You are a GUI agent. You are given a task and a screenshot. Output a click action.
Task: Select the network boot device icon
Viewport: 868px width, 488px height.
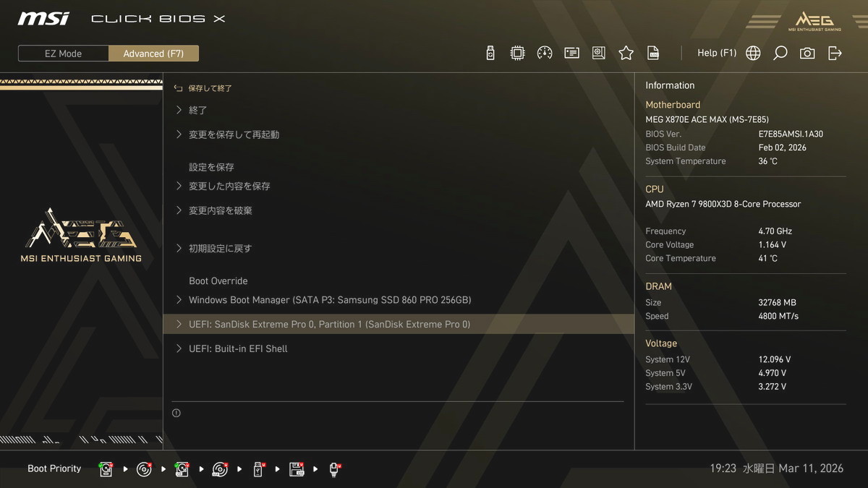335,469
